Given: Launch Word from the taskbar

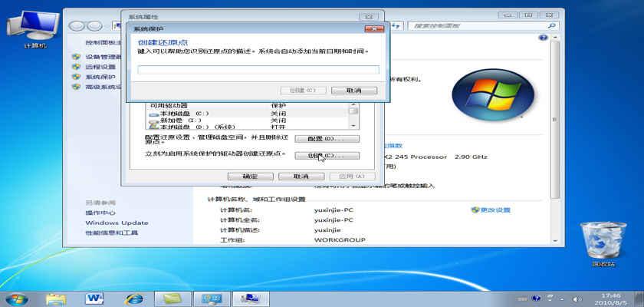Looking at the screenshot, I should (95, 298).
